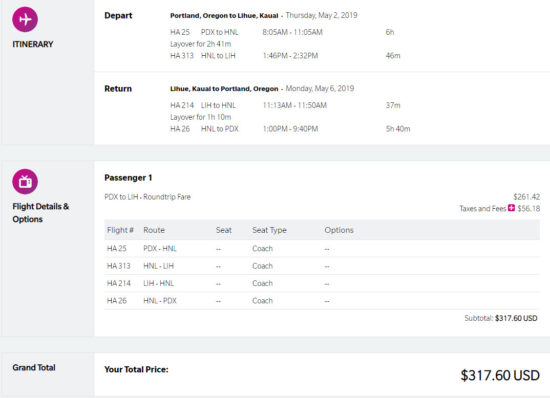Click the Route column header
Screen dimensions: 550x398
pos(154,230)
